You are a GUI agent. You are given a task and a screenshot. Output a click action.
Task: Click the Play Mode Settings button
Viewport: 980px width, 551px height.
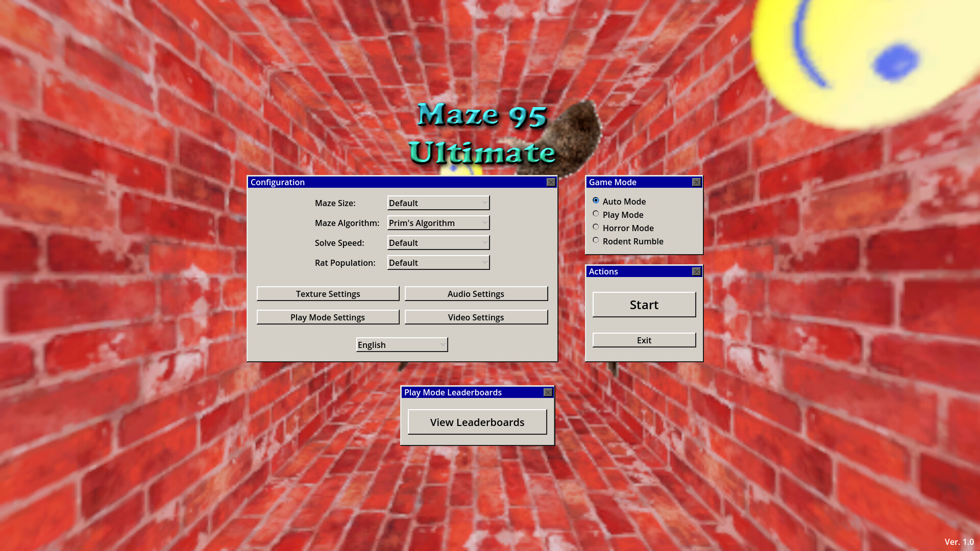[328, 317]
